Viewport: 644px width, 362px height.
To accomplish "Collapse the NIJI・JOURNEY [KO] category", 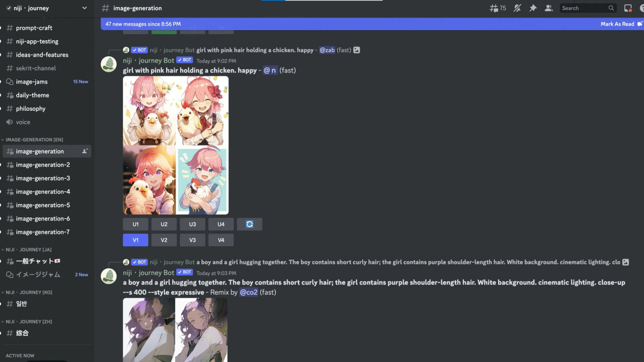I will tap(29, 293).
